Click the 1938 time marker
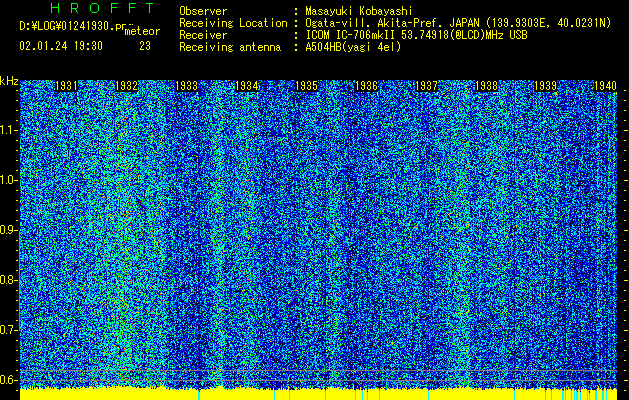This screenshot has height=400, width=629. (x=486, y=86)
